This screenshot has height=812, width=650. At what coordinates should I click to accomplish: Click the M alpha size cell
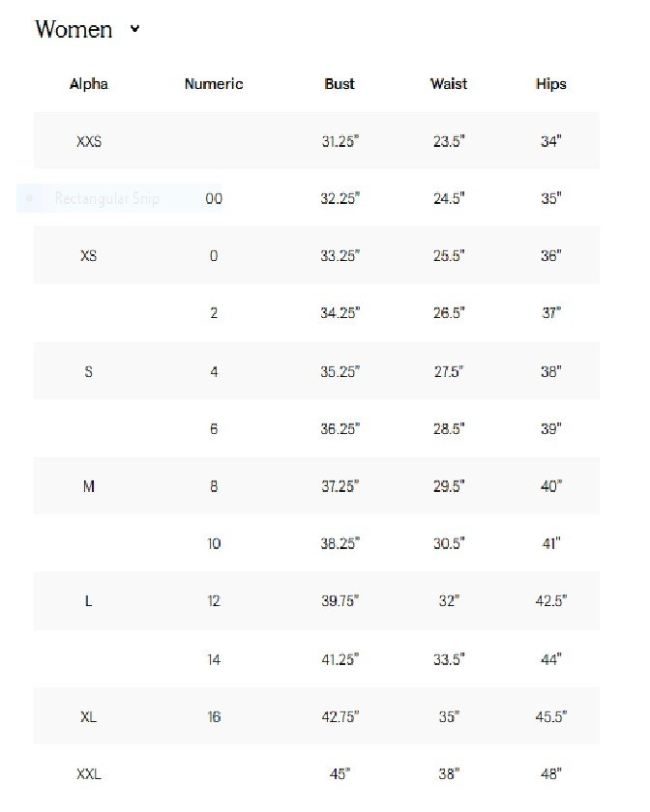point(89,486)
